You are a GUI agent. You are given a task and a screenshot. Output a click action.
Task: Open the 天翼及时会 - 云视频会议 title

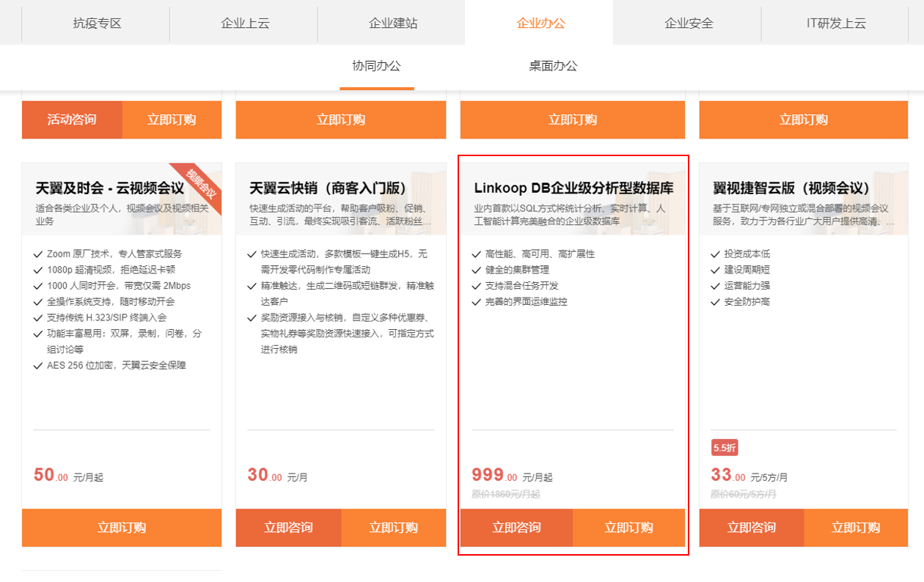pos(110,188)
